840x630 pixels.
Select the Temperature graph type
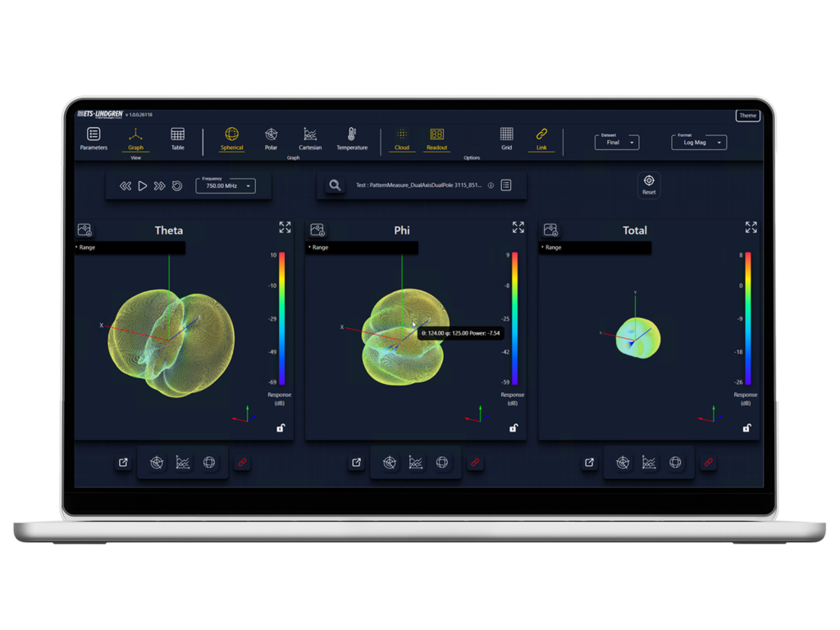coord(351,139)
